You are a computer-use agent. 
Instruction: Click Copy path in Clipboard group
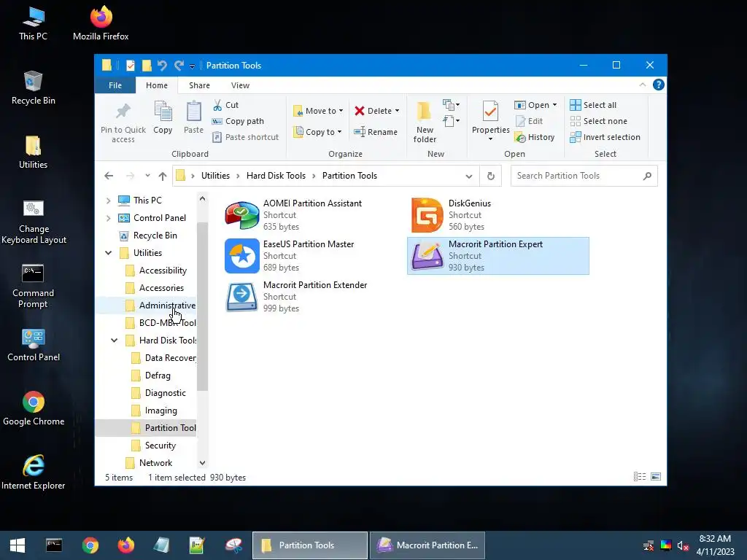pos(239,121)
